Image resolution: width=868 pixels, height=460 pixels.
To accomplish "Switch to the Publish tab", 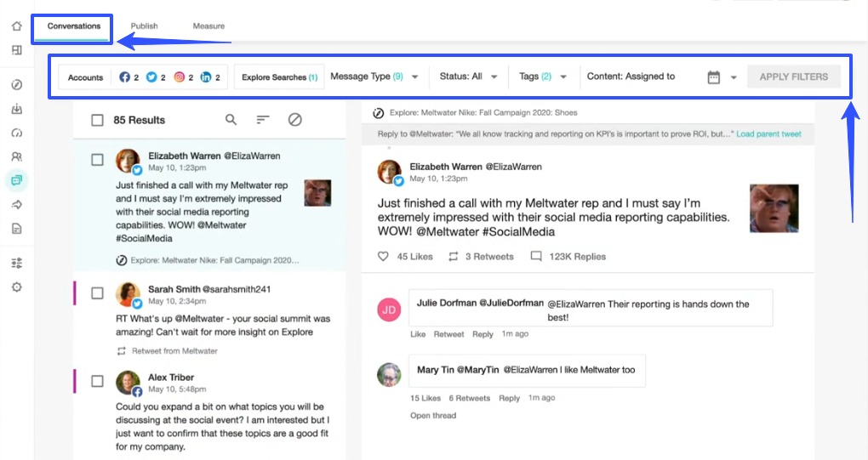I will (x=144, y=26).
